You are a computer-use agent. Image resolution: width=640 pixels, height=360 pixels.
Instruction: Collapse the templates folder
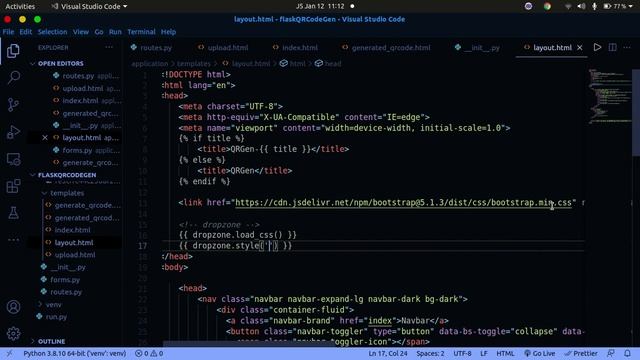point(67,193)
